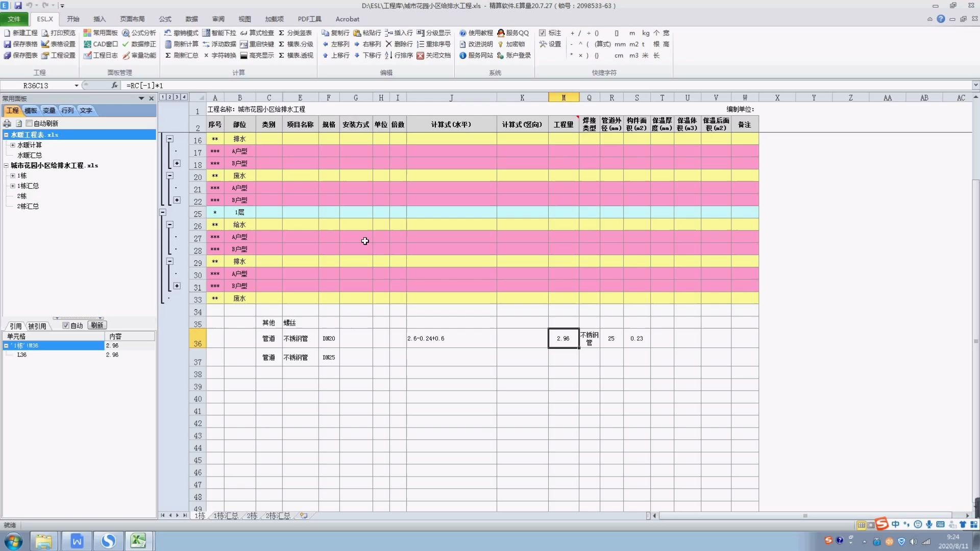The width and height of the screenshot is (980, 551).
Task: Open the Name Box dropdown arrow
Action: pyautogui.click(x=77, y=86)
